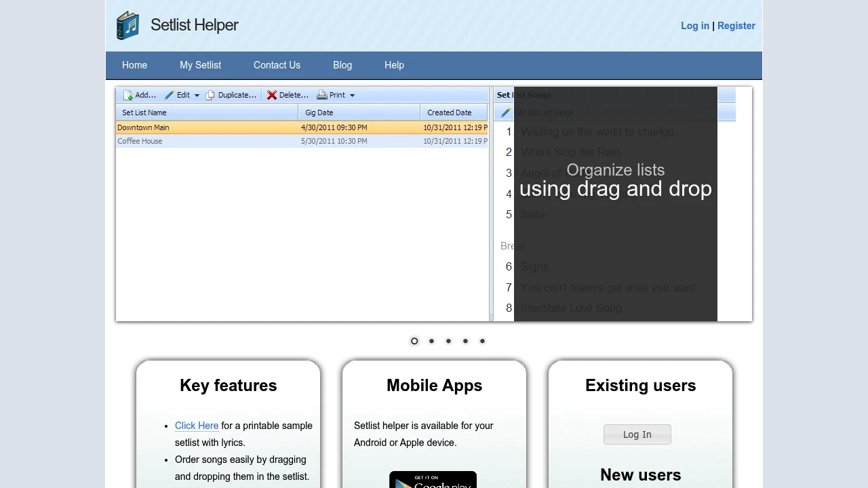Open the Print dropdown arrow

pos(352,96)
